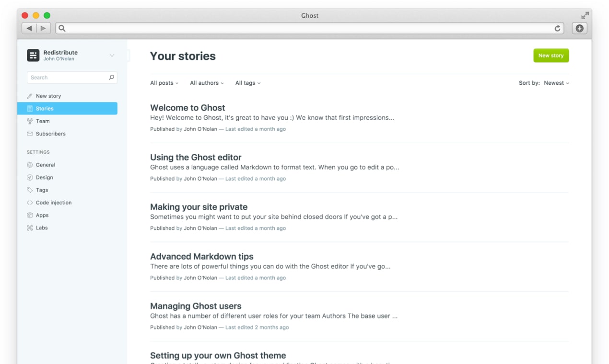Open New story from the sidebar
The width and height of the screenshot is (609, 364).
pyautogui.click(x=48, y=96)
